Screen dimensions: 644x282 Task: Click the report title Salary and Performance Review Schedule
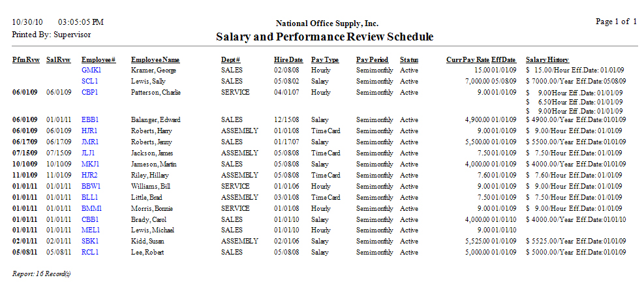tap(324, 37)
